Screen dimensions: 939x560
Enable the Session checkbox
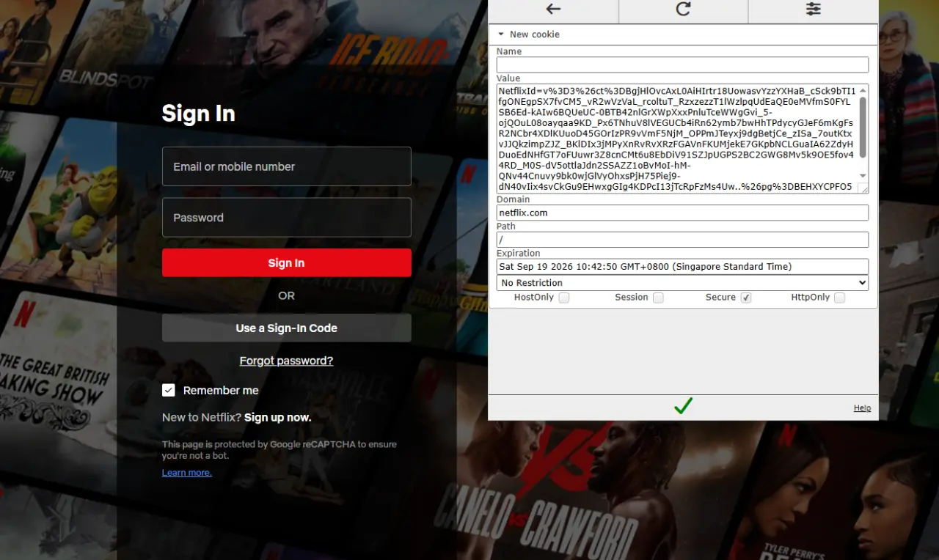click(658, 298)
